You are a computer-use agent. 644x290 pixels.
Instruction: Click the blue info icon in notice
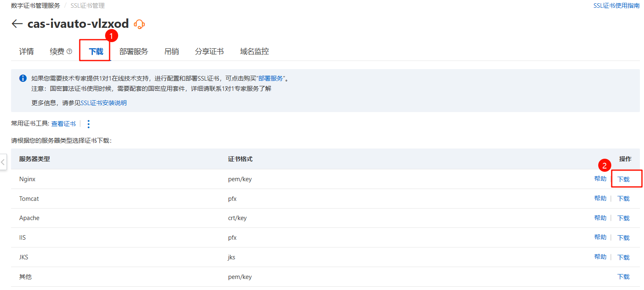click(23, 78)
